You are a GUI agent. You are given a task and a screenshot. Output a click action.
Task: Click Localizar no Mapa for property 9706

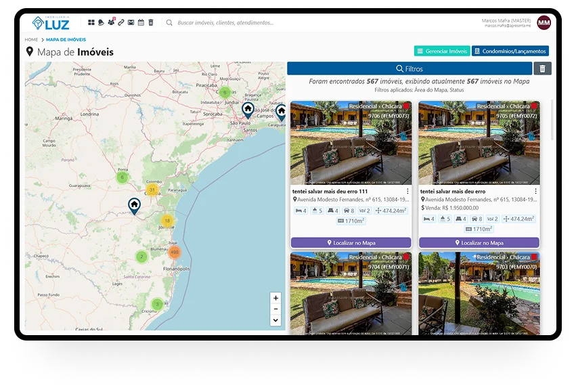pyautogui.click(x=351, y=243)
